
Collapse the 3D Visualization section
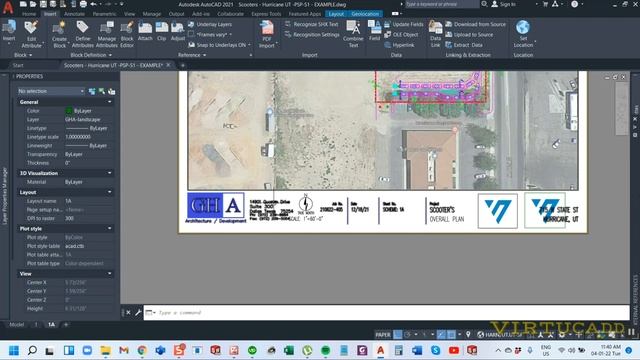click(x=109, y=173)
